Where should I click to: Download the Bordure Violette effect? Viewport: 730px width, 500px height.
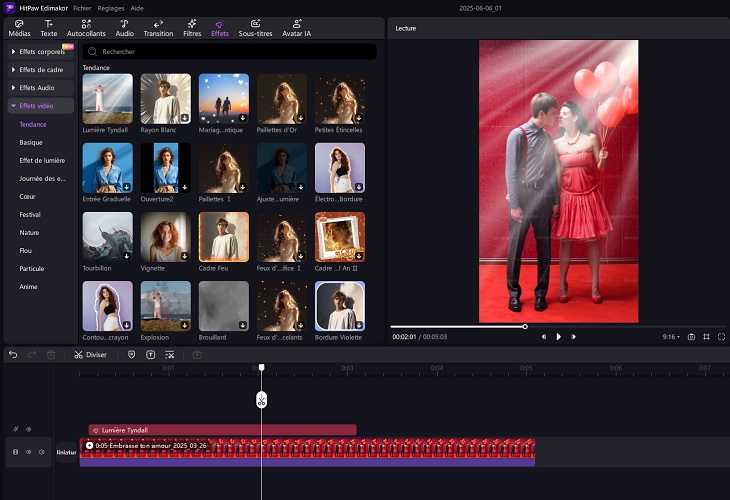point(359,325)
